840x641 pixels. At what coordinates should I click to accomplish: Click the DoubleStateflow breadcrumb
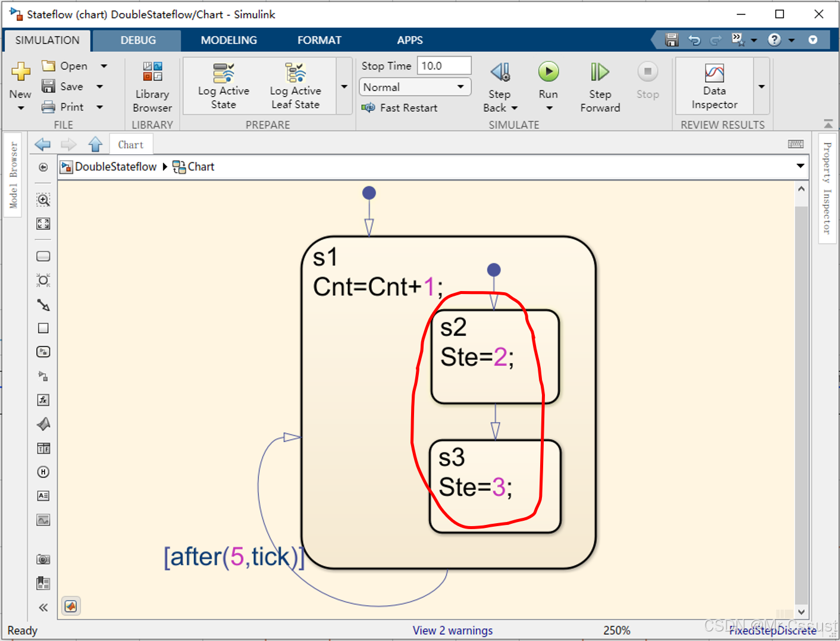coord(115,167)
